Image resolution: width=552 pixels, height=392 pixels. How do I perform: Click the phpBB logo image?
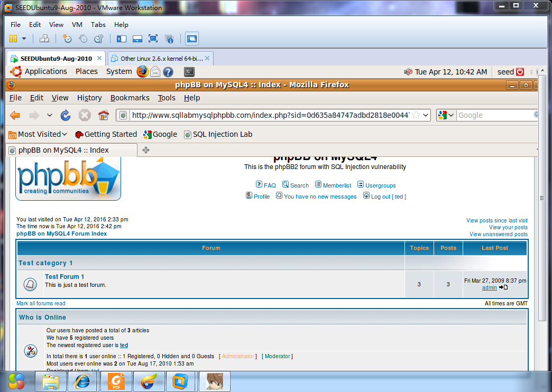[68, 178]
